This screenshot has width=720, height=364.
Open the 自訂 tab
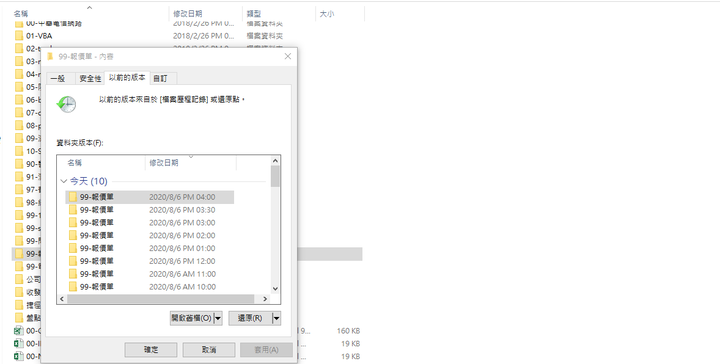(161, 79)
